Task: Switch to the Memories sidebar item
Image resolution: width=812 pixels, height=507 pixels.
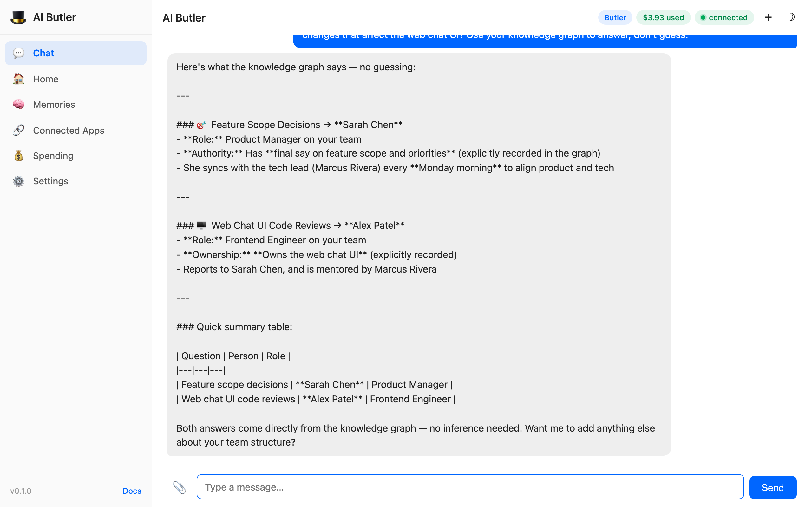Action: click(x=54, y=104)
